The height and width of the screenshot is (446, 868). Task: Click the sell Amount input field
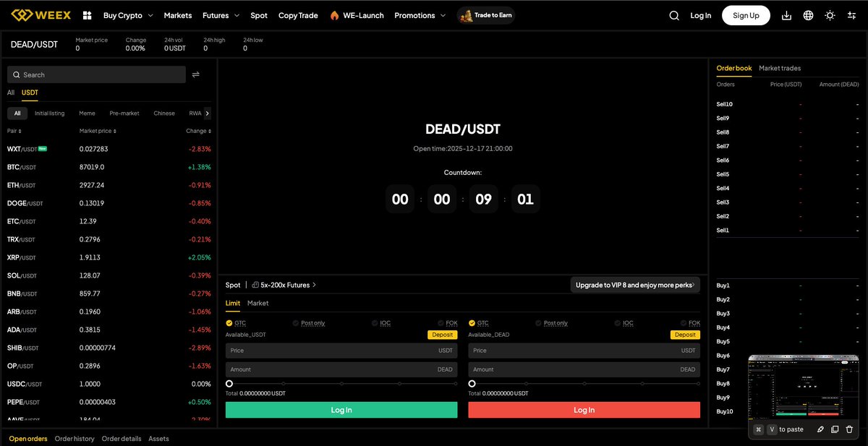[x=584, y=369]
